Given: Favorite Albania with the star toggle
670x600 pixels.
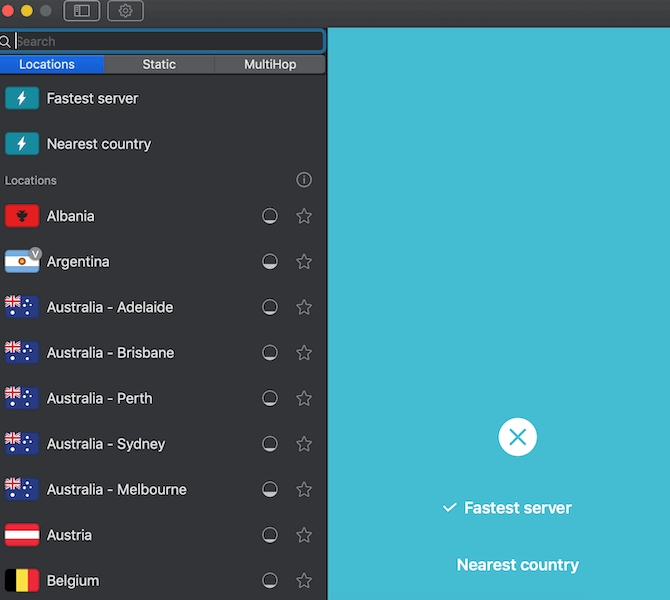Looking at the screenshot, I should point(304,216).
